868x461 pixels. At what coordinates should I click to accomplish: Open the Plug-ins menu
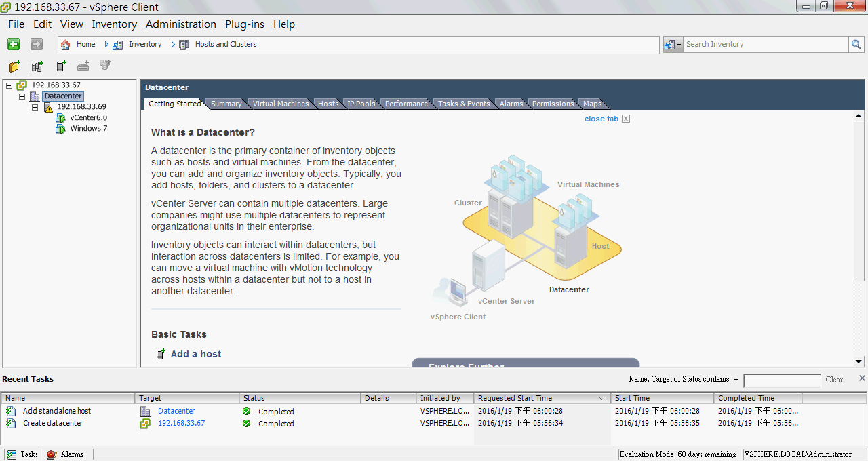click(245, 24)
